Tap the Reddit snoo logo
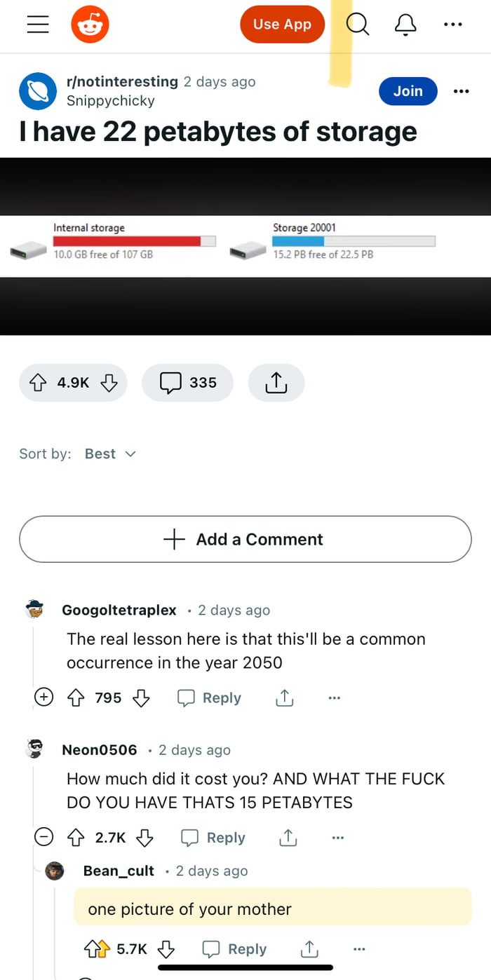 tap(90, 24)
